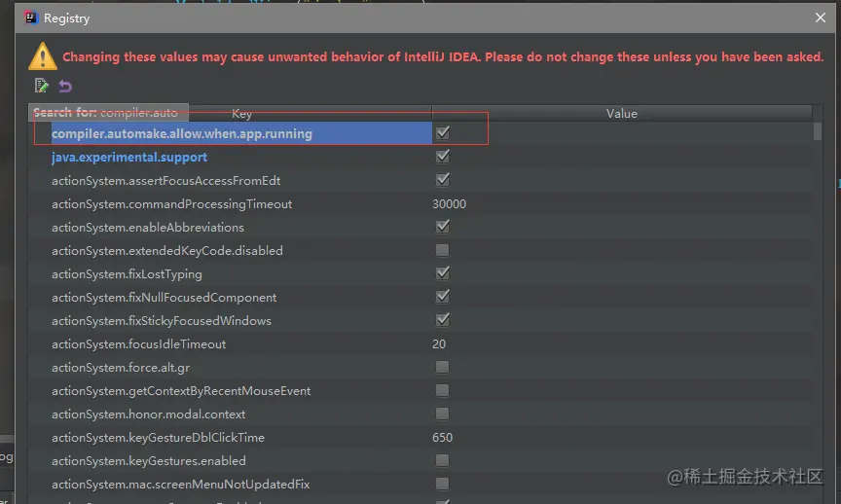Viewport: 841px width, 504px height.
Task: Enable actionSystem.keyGestures.enabled checkbox
Action: [443, 460]
